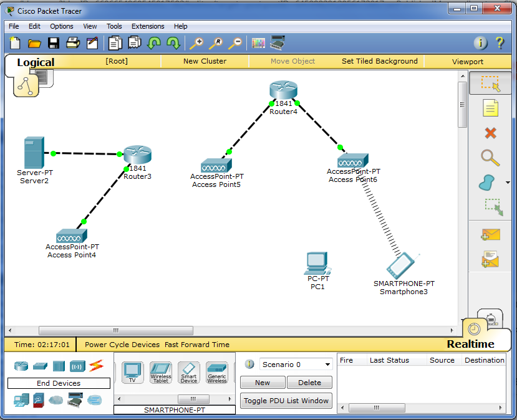Open the Tools menu
517x420 pixels.
(x=114, y=26)
